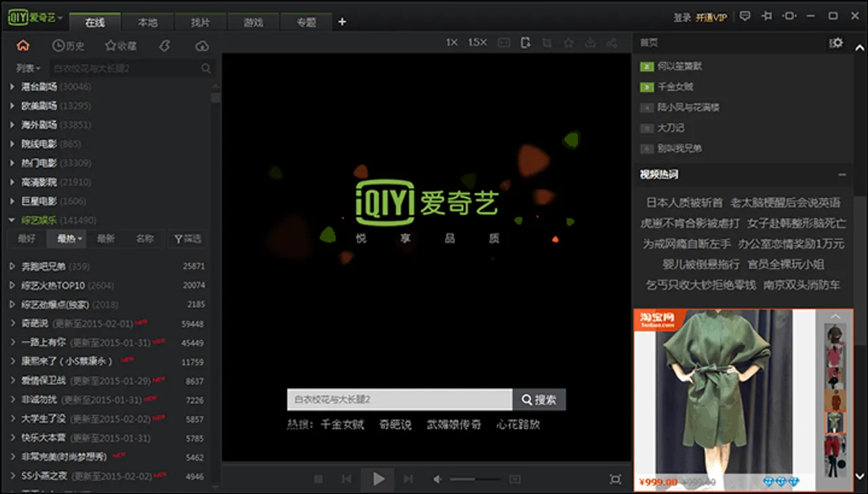Click the play button
This screenshot has height=494, width=868.
[x=378, y=479]
